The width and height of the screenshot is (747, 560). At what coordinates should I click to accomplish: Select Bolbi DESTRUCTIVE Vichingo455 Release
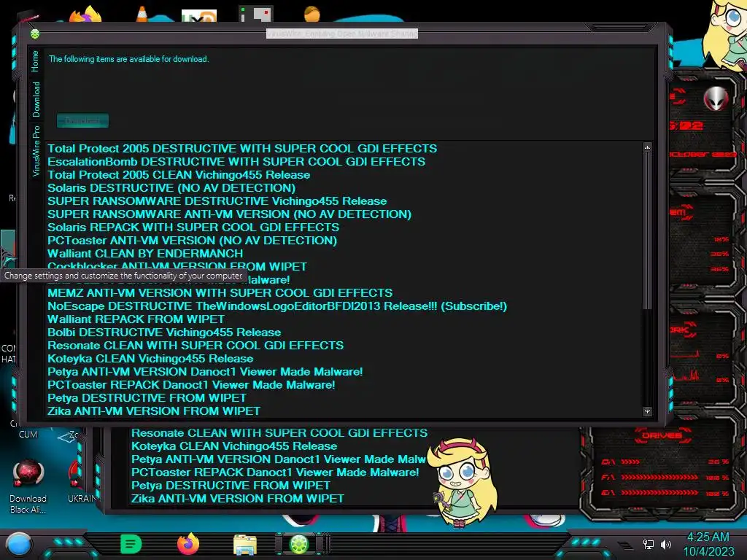[164, 332]
